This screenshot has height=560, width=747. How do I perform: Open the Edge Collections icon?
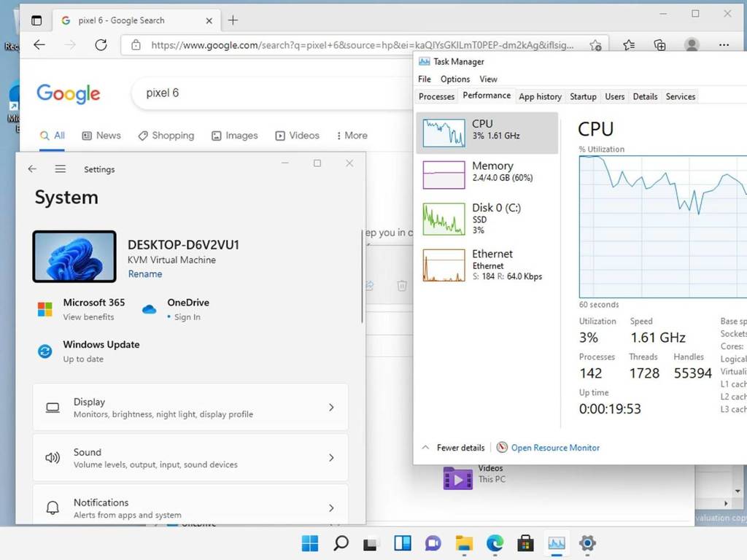659,45
